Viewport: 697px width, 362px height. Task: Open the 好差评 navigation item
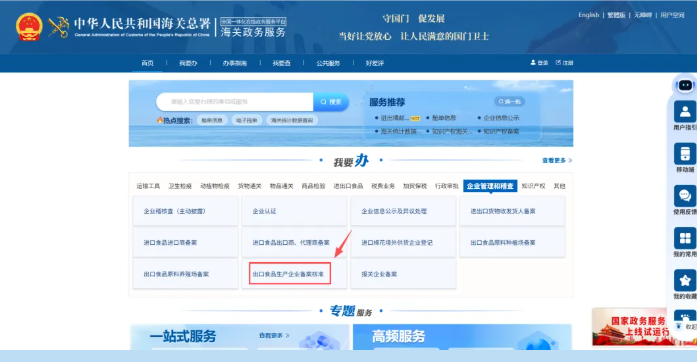375,63
